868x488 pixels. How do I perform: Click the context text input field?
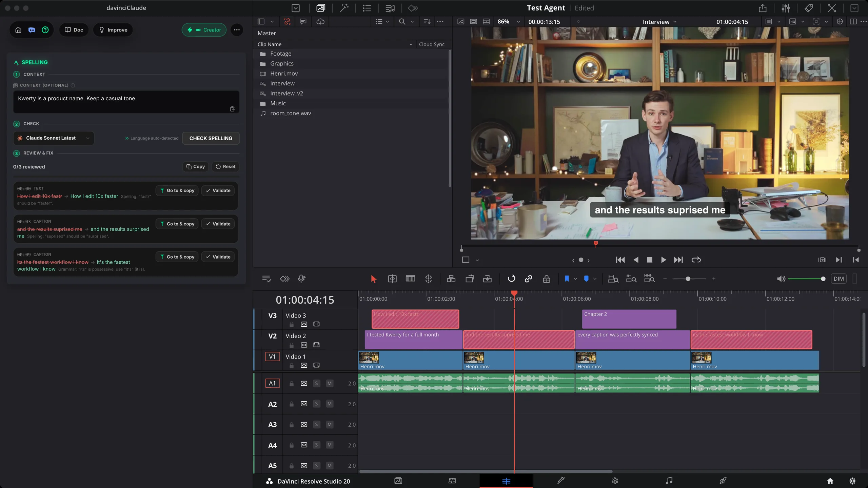coord(126,102)
